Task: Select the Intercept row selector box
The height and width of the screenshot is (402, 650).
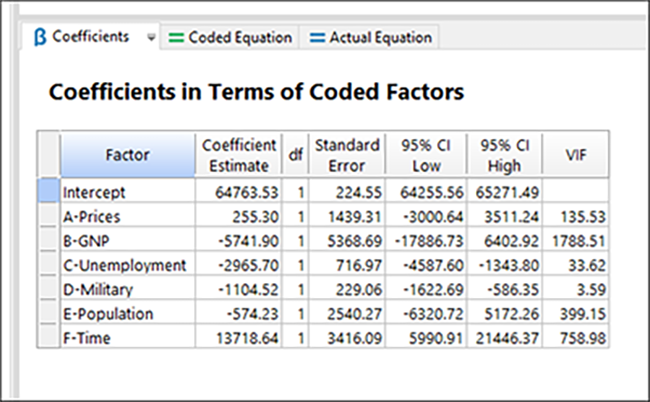Action: click(x=48, y=190)
